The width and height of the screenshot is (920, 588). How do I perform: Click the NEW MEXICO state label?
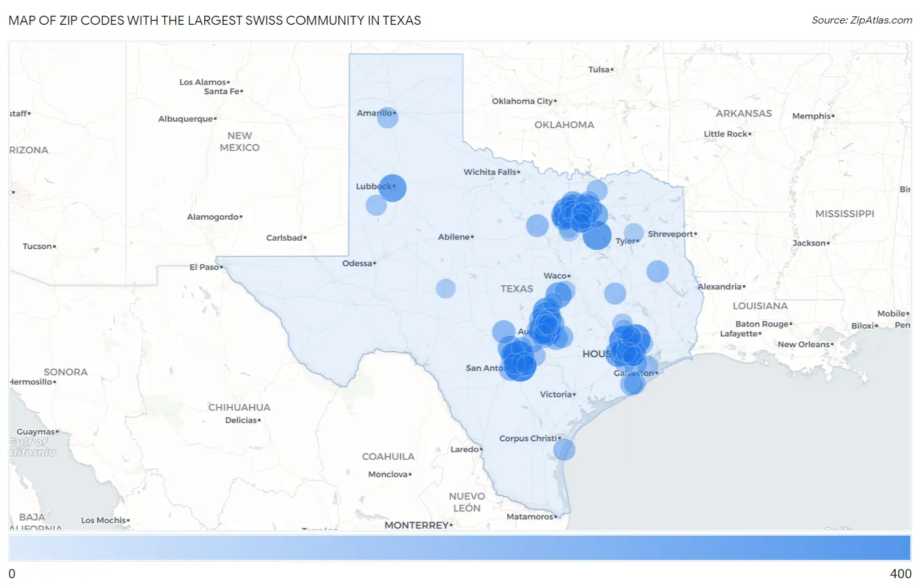click(x=239, y=141)
